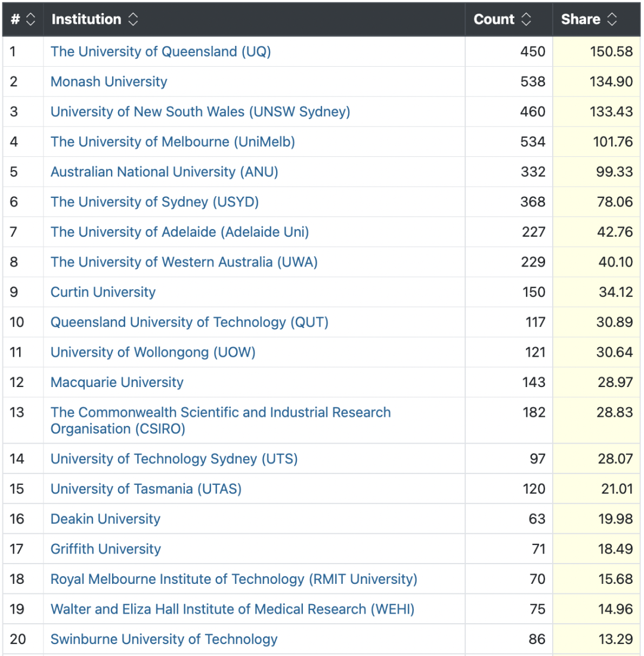Follow the UNSW Sydney institution link

click(x=200, y=112)
